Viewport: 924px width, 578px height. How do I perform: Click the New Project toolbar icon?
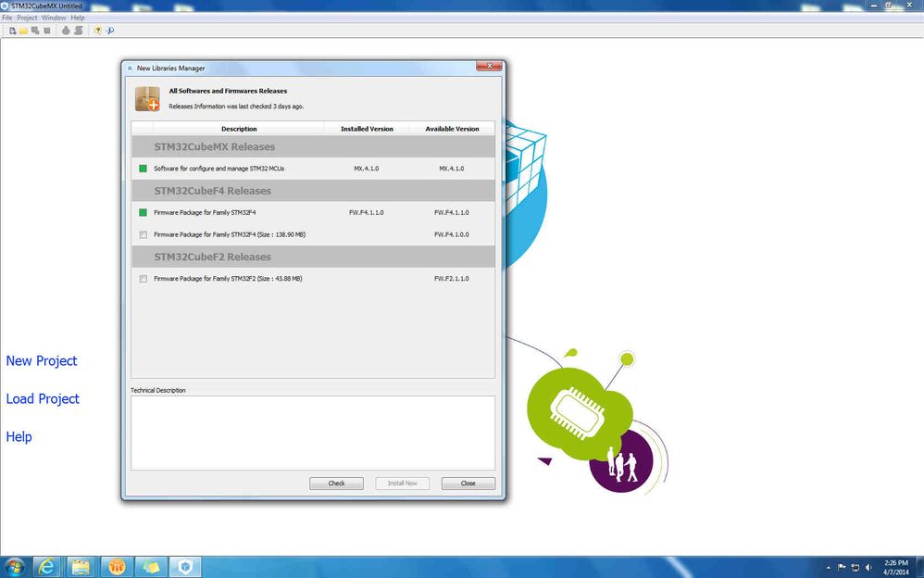(x=12, y=31)
